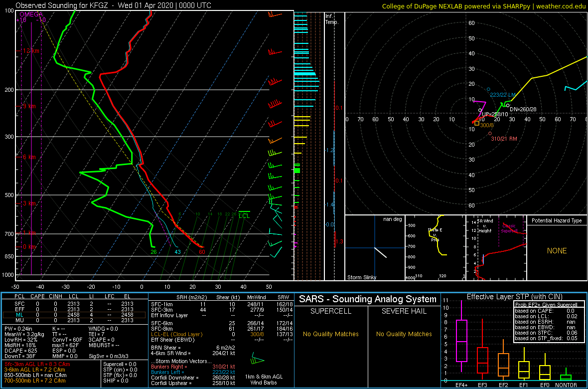Click the Eff Shear (EBWD) row
Screen dimensions: 588x389
(x=221, y=340)
